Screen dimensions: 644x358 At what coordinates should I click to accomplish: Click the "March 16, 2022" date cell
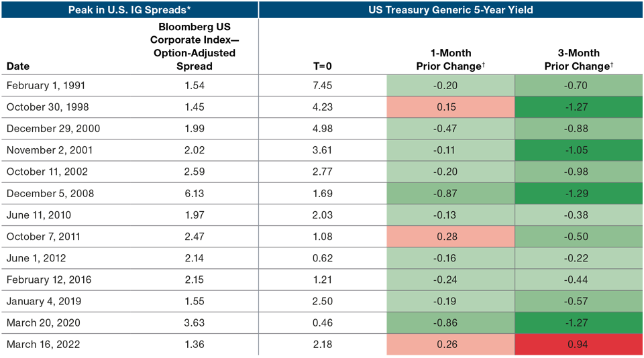(43, 345)
